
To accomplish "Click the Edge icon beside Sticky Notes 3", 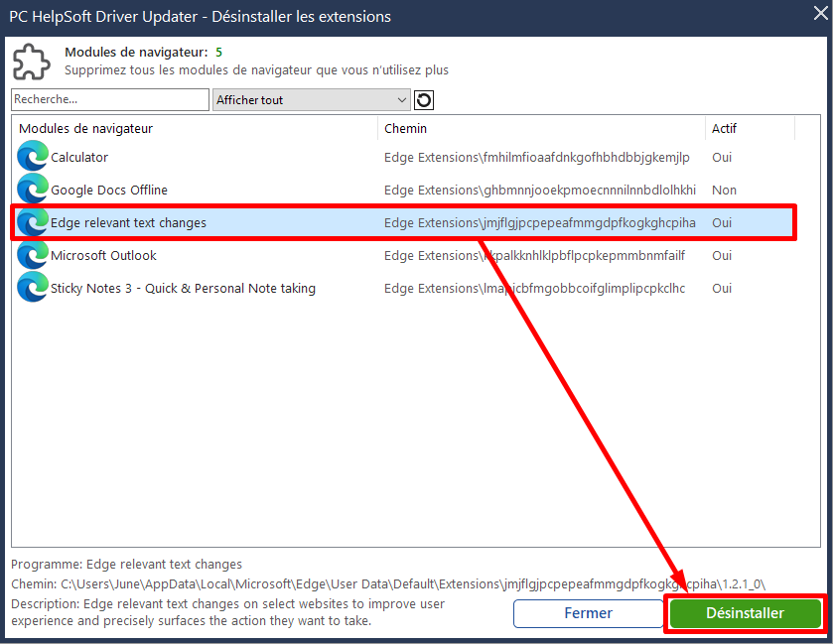I will click(33, 287).
